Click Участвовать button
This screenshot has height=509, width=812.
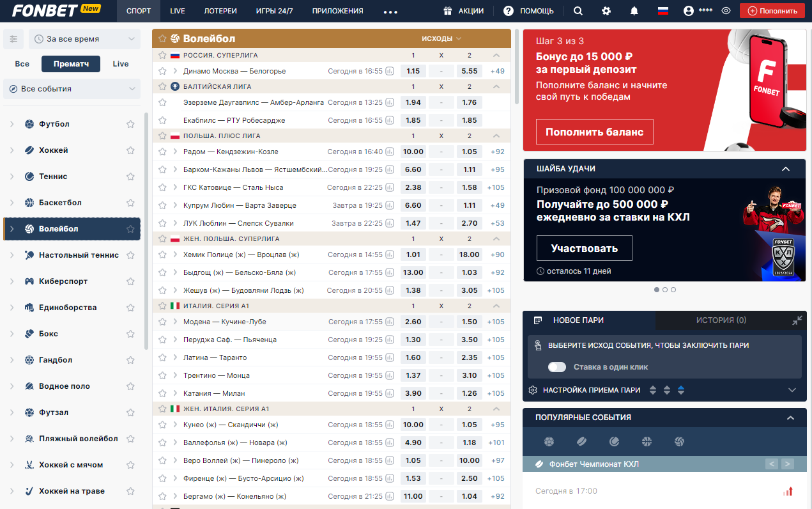point(584,248)
